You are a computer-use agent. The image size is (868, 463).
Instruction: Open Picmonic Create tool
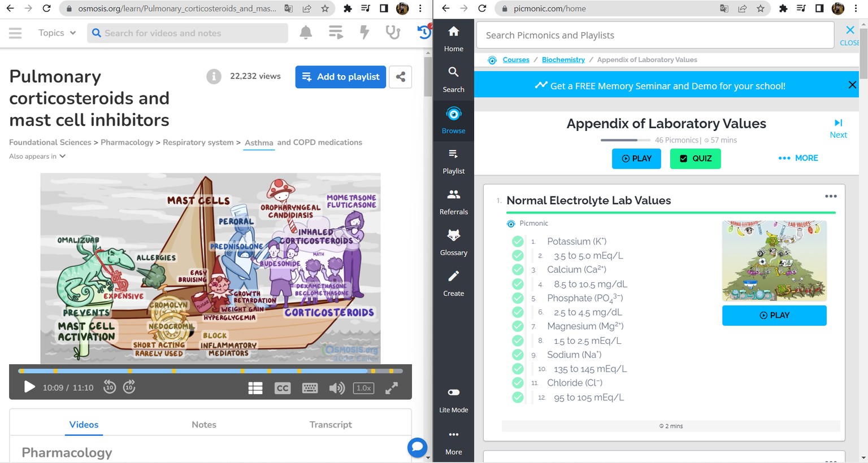coord(453,283)
